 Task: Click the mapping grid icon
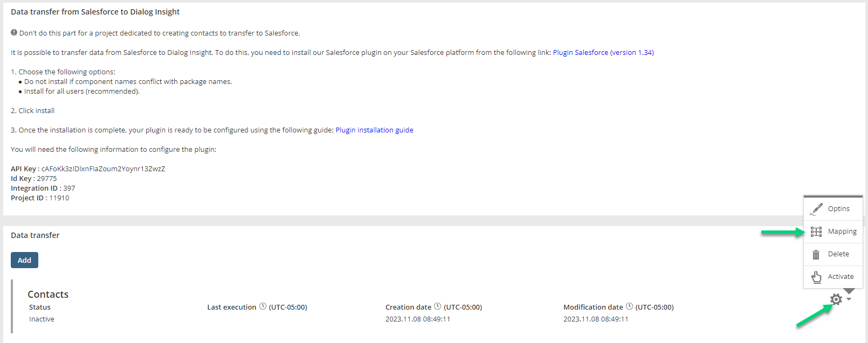tap(816, 232)
